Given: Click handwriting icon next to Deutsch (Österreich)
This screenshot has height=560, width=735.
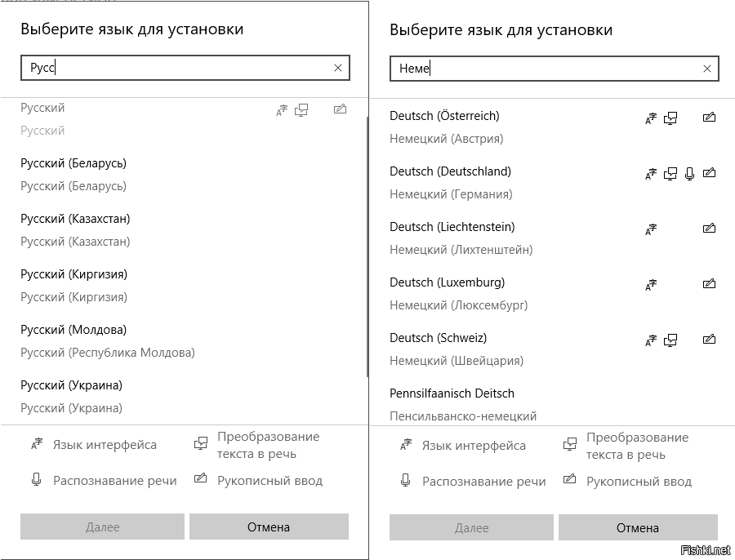Looking at the screenshot, I should [x=709, y=118].
